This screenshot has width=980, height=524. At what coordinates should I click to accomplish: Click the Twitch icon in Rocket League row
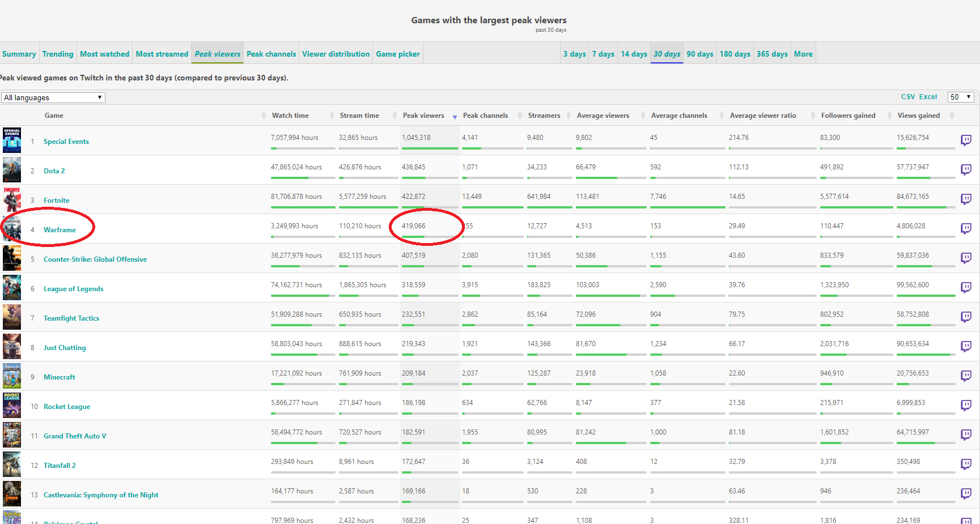(966, 405)
